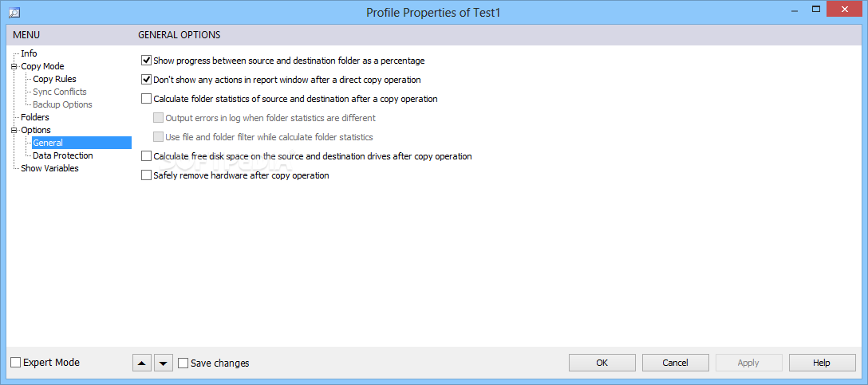868x385 pixels.
Task: Open the Folders menu entry
Action: pyautogui.click(x=35, y=117)
